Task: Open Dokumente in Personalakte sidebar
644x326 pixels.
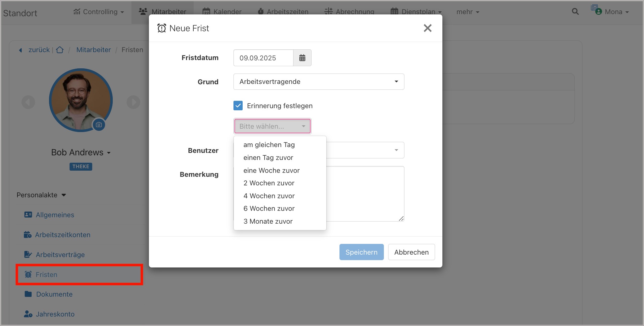Action: [x=54, y=294]
